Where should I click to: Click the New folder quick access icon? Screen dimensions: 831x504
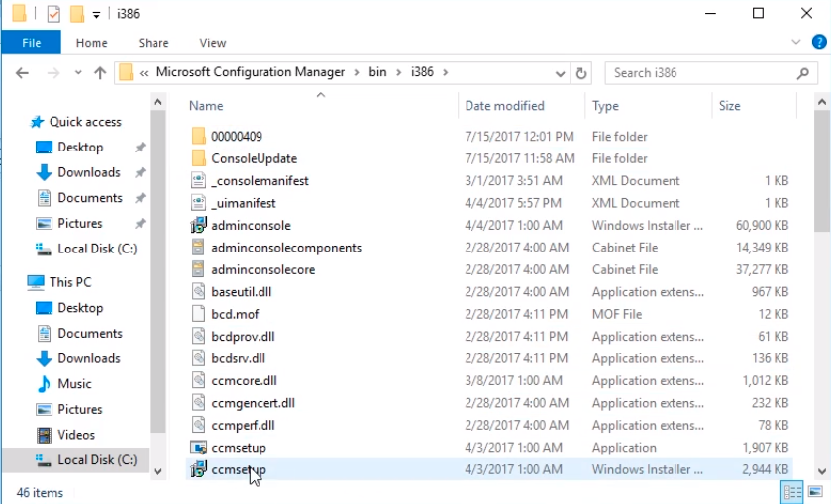tap(77, 14)
